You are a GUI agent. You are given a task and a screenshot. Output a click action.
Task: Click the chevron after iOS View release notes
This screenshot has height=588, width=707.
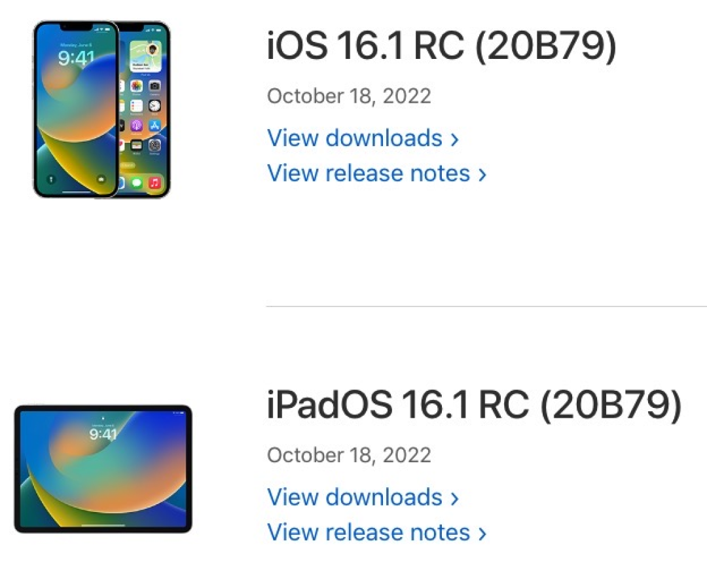tap(482, 173)
